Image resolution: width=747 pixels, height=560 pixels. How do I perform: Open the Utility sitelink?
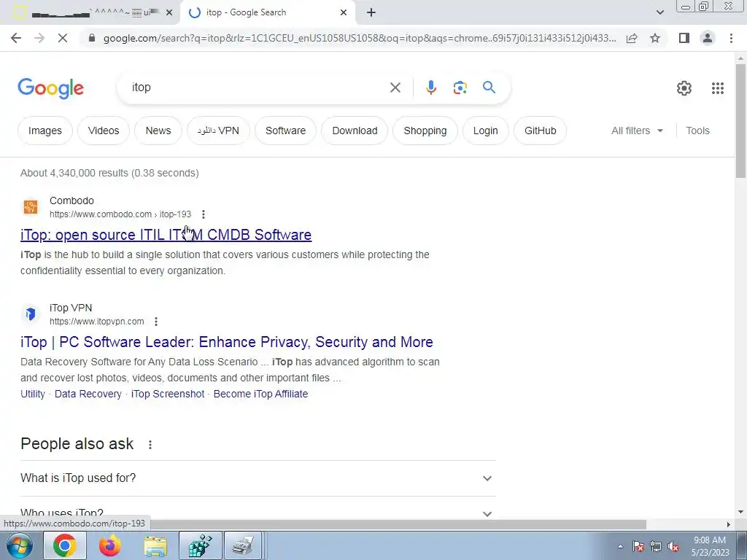[32, 394]
